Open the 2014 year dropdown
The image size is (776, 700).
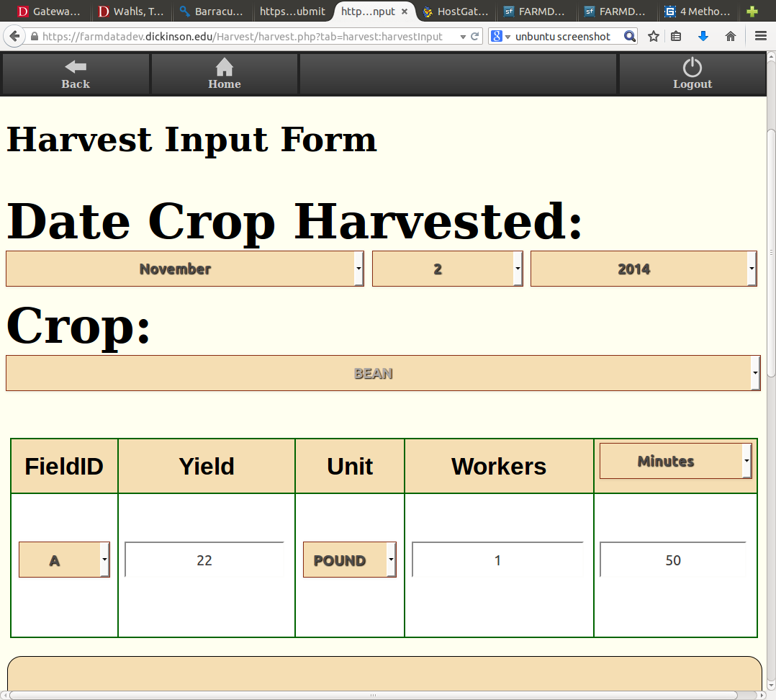[x=643, y=268]
